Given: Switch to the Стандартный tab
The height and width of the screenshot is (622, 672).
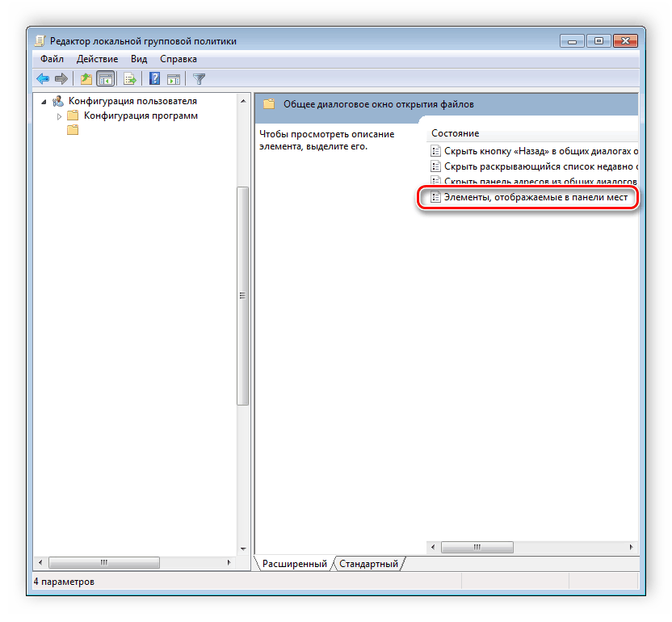Looking at the screenshot, I should (x=368, y=563).
